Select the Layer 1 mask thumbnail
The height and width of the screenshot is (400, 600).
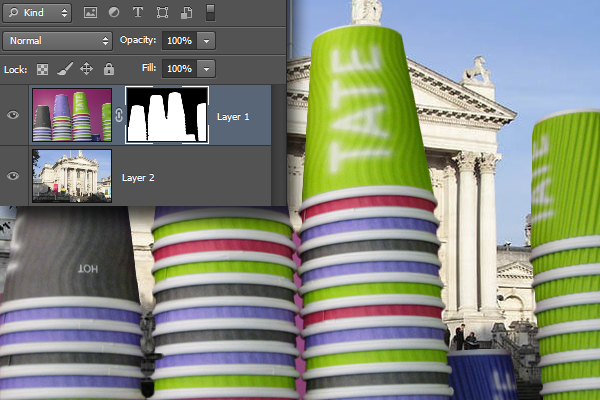coord(166,115)
